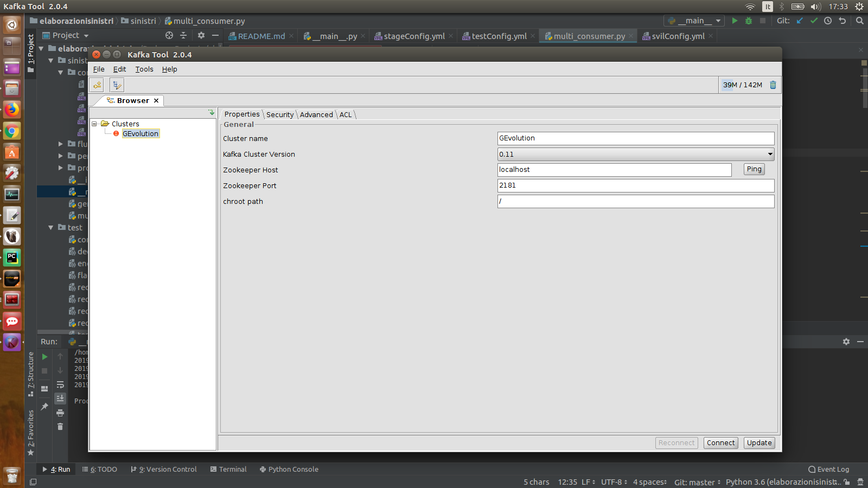Click into the Zookeeper Port field
This screenshot has width=868, height=488.
636,186
